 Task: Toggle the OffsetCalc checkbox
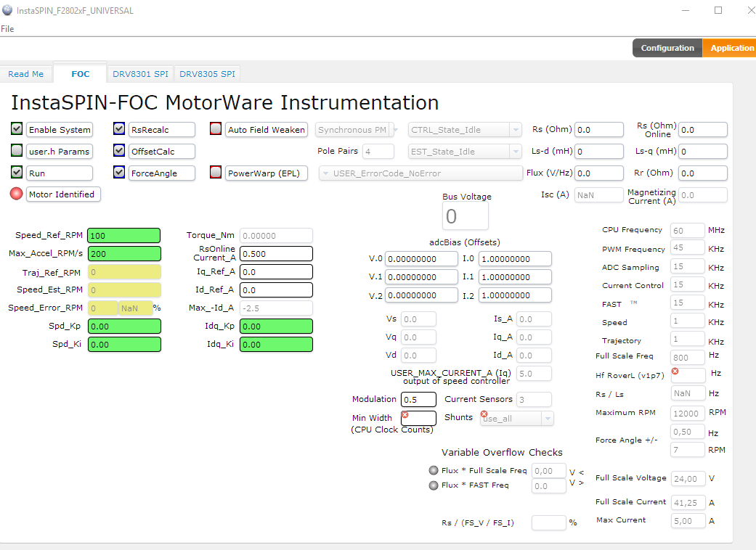click(x=119, y=150)
